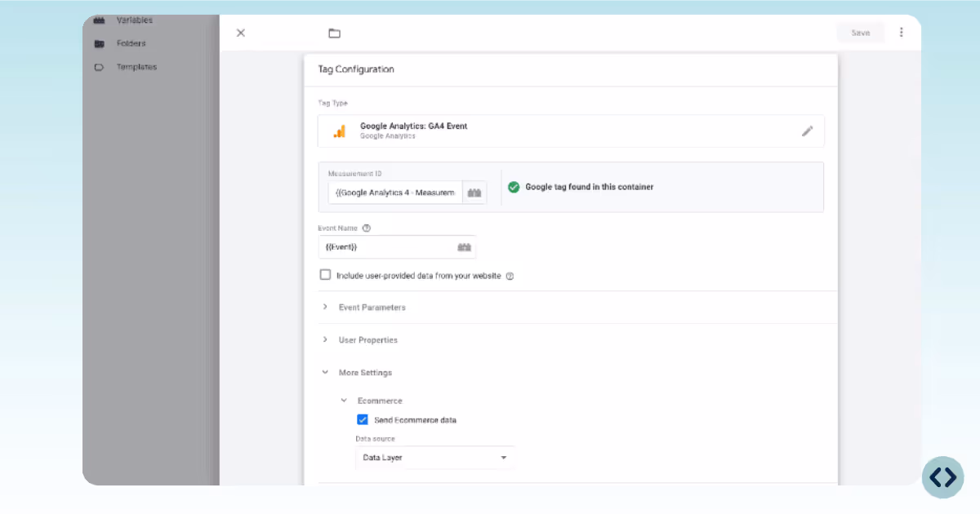Screen dimensions: 980x514
Task: Edit tag type with the pencil icon
Action: tap(808, 131)
